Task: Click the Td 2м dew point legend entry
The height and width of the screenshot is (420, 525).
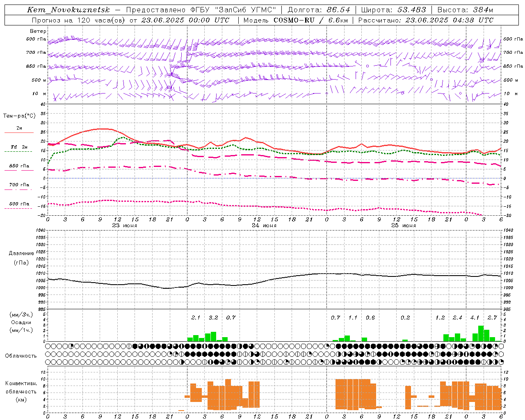Action: pyautogui.click(x=19, y=147)
